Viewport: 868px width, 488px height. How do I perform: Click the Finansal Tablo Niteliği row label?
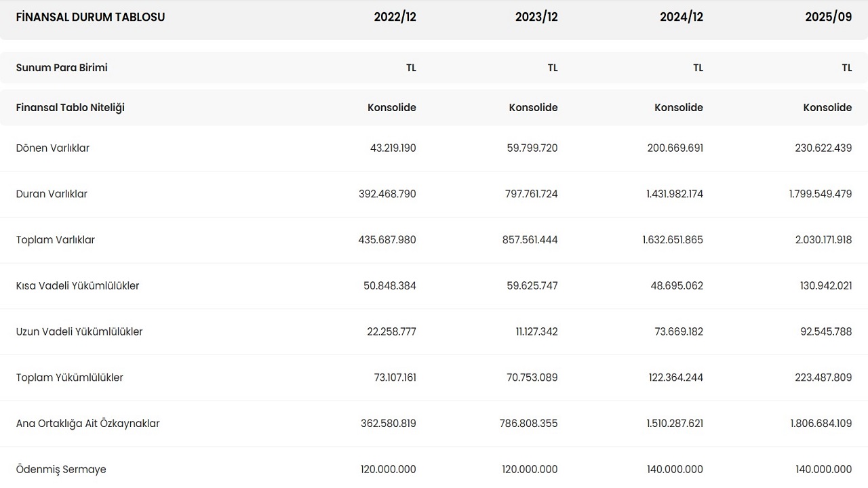pos(71,108)
